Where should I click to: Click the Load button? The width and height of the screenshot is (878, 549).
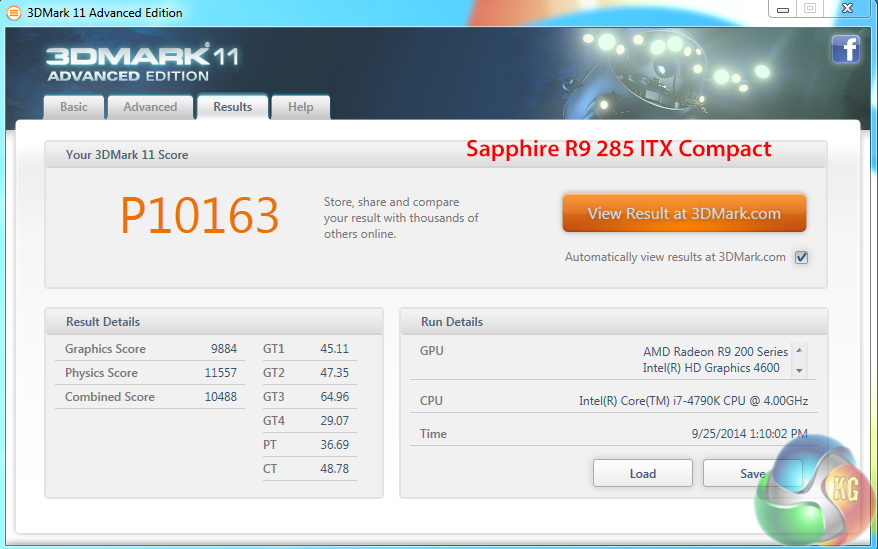click(643, 473)
